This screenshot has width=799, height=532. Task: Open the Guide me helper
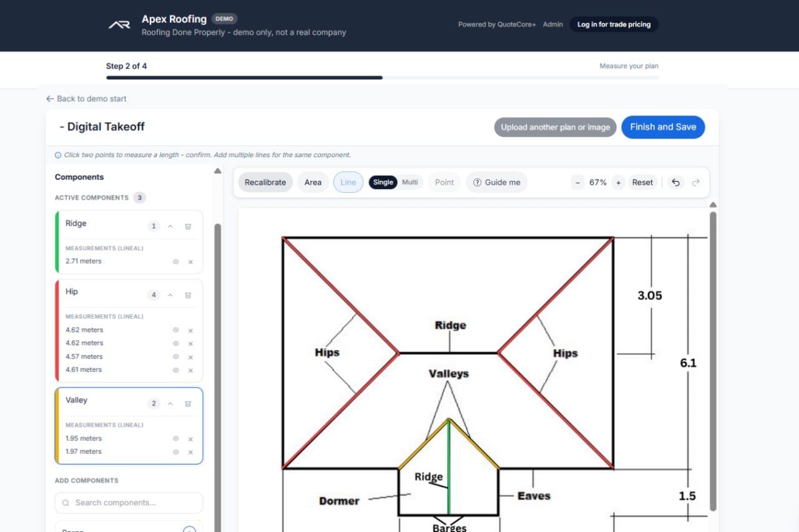coord(496,182)
